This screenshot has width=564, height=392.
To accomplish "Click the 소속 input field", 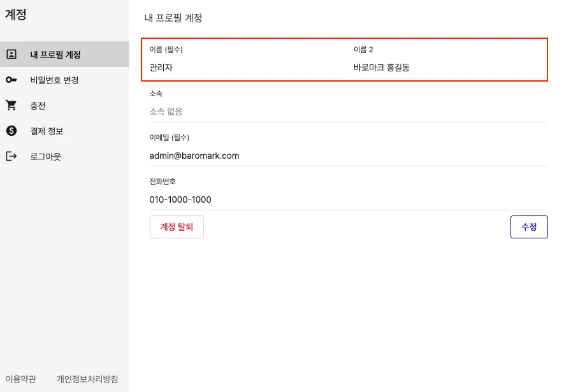I will (349, 112).
